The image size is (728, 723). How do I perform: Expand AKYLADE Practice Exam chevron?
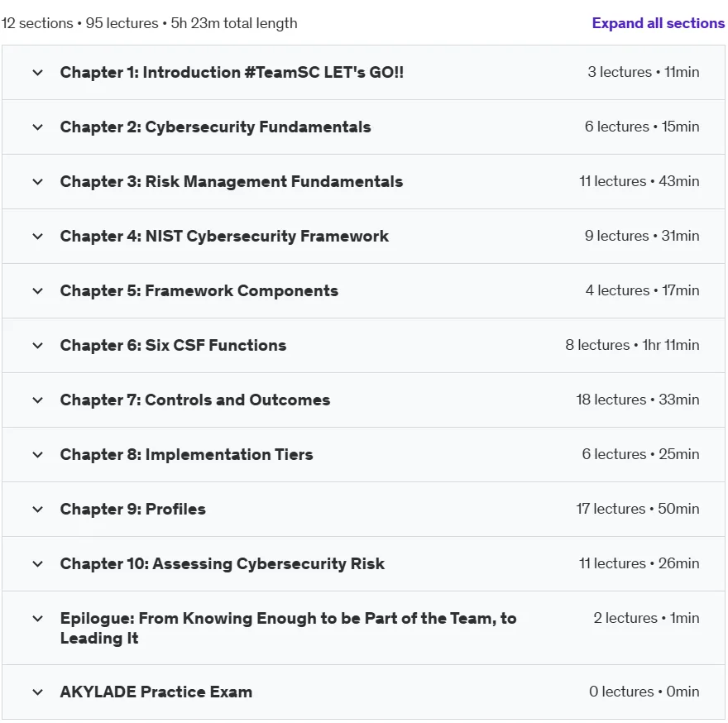coord(37,692)
